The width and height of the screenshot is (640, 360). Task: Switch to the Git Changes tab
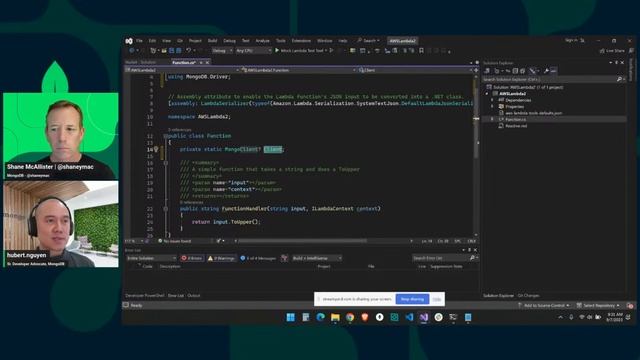pos(529,296)
